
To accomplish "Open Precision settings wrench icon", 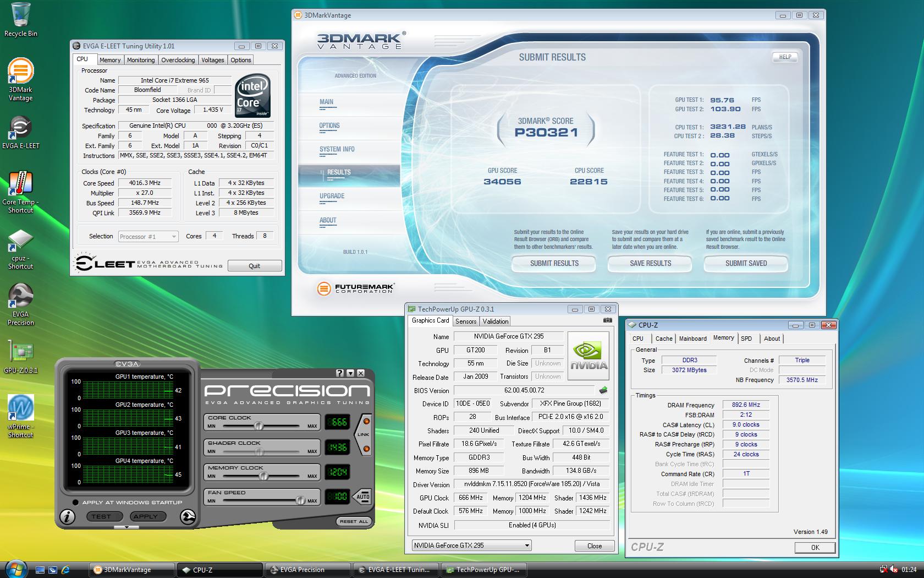I will point(188,516).
